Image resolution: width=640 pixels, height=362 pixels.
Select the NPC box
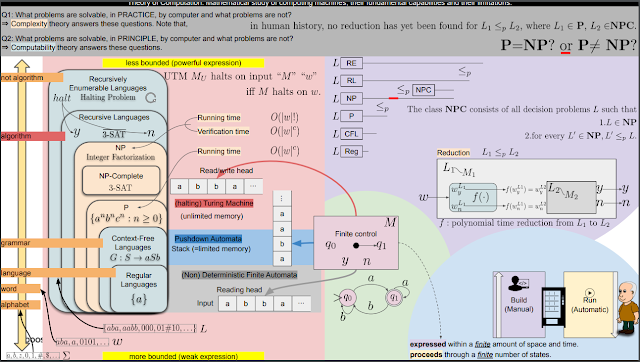[x=423, y=90]
